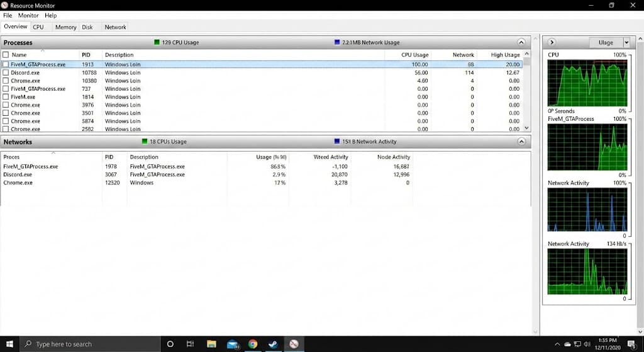Open Google Chrome from the taskbar
This screenshot has height=352, width=644.
pos(253,344)
